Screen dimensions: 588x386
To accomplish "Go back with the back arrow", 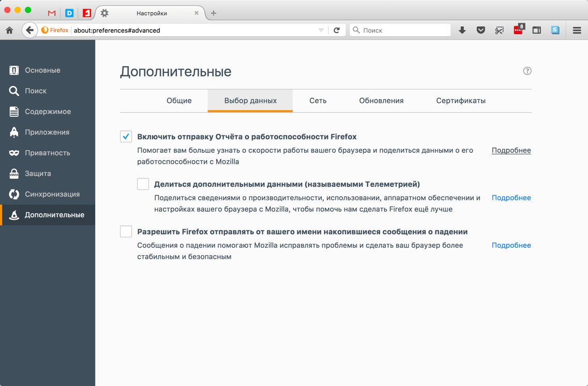I will click(29, 30).
